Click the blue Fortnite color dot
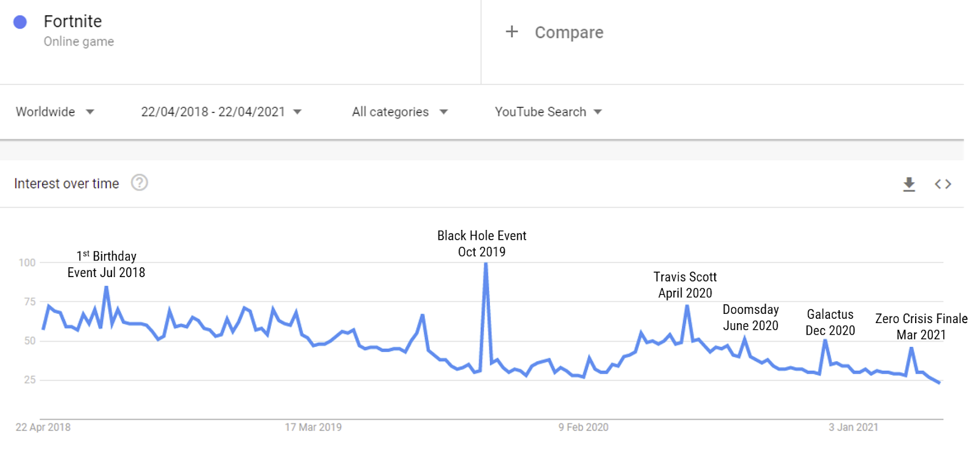Viewport: 980px width, 469px height. [20, 22]
